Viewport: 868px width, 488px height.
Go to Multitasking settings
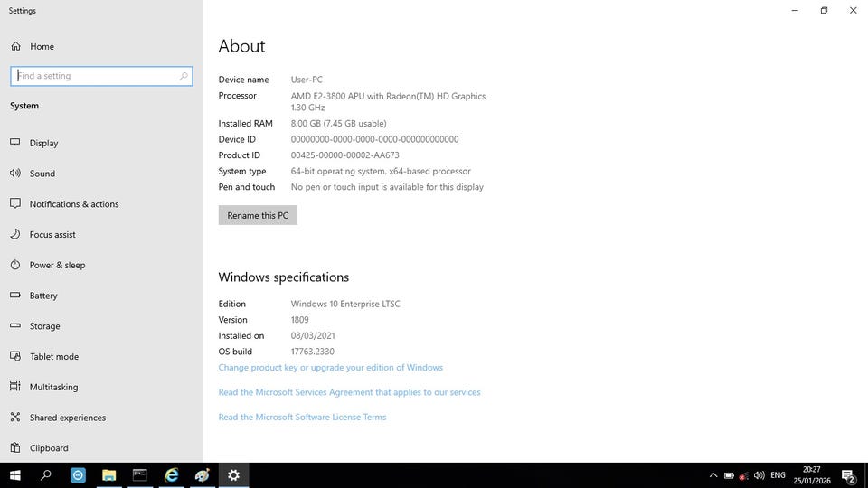click(x=44, y=386)
